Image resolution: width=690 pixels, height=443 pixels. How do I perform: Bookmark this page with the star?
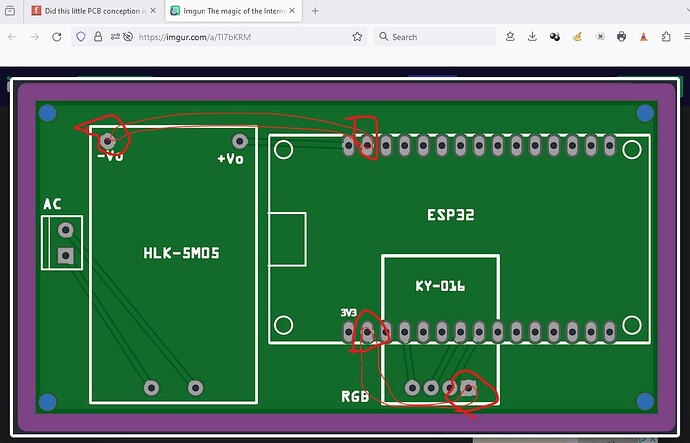[x=357, y=37]
